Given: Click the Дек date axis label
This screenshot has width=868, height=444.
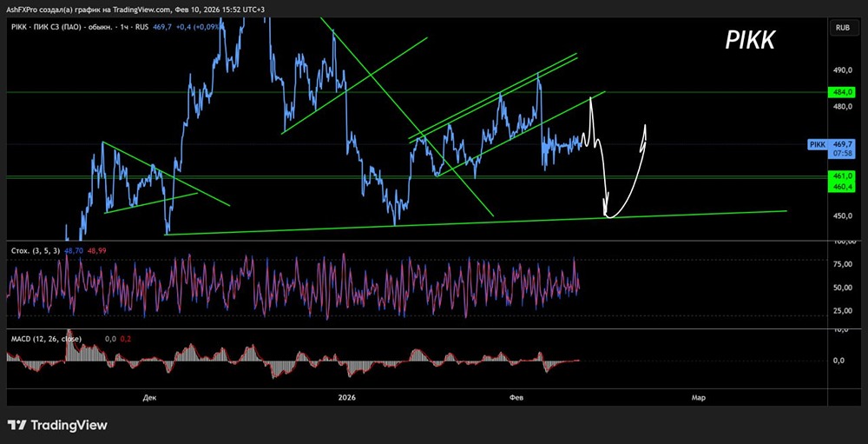Looking at the screenshot, I should tap(149, 397).
